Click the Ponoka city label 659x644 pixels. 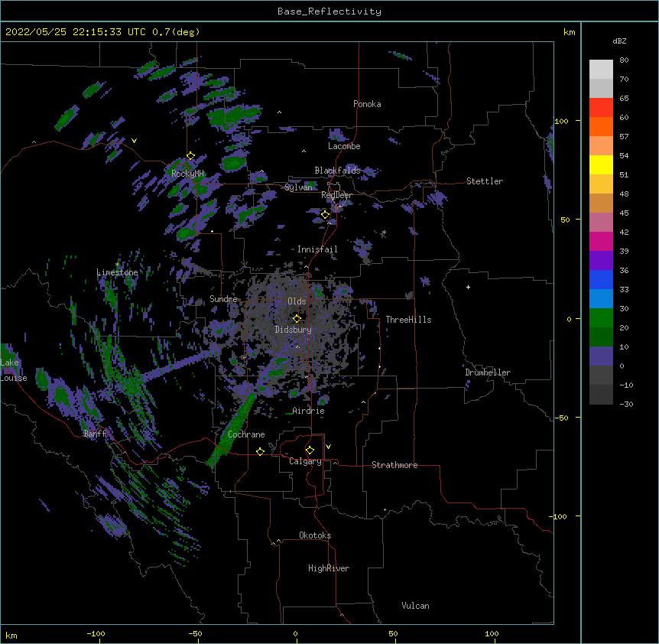[367, 104]
